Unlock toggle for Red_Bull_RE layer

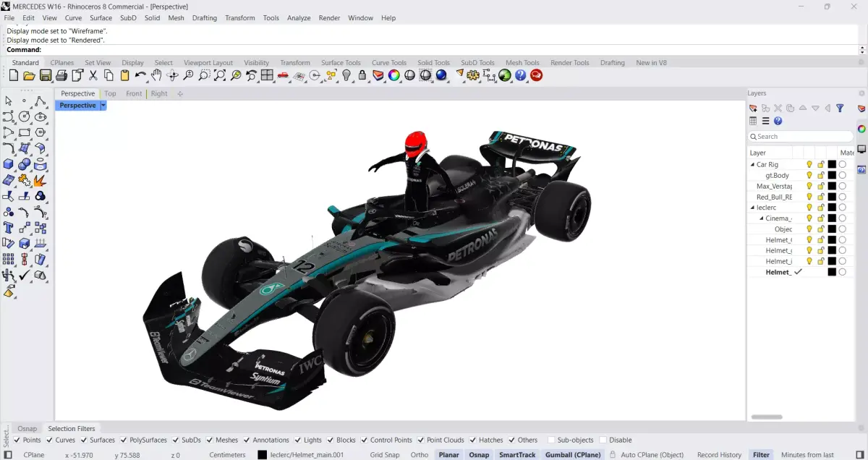pyautogui.click(x=821, y=197)
